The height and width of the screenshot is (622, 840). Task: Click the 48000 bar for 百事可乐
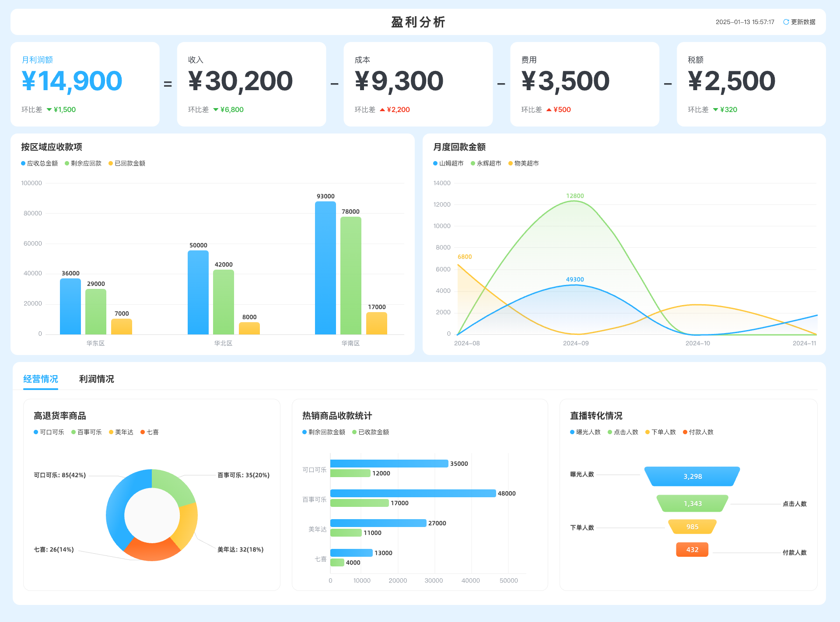coord(413,493)
